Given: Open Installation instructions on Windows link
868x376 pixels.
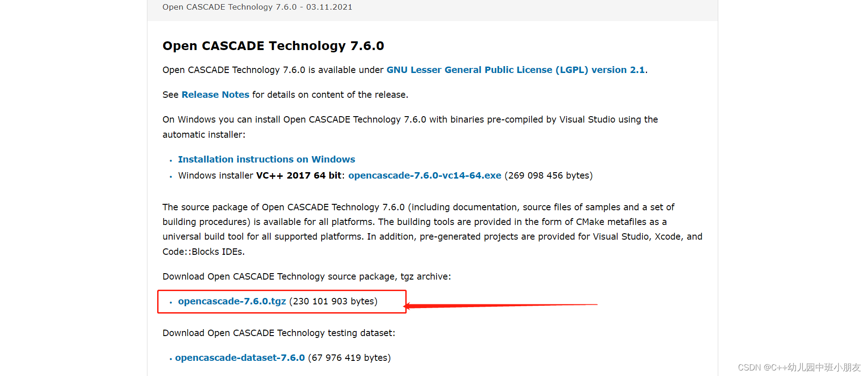Looking at the screenshot, I should (x=267, y=159).
